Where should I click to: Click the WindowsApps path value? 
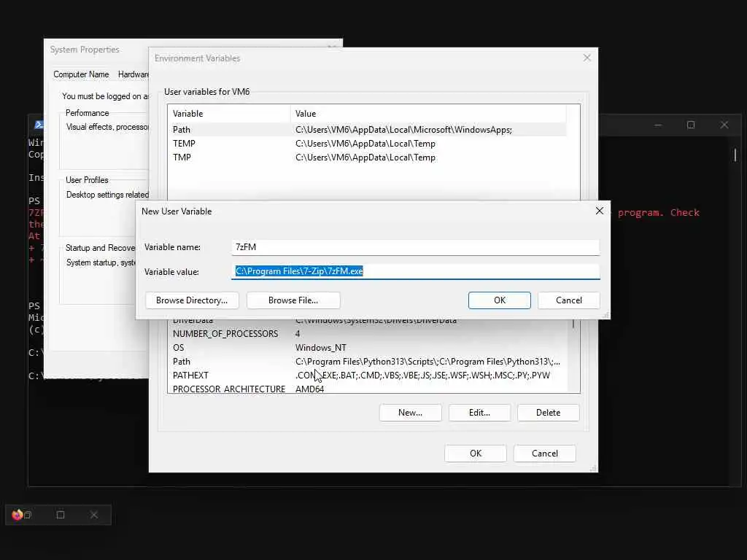pos(403,130)
